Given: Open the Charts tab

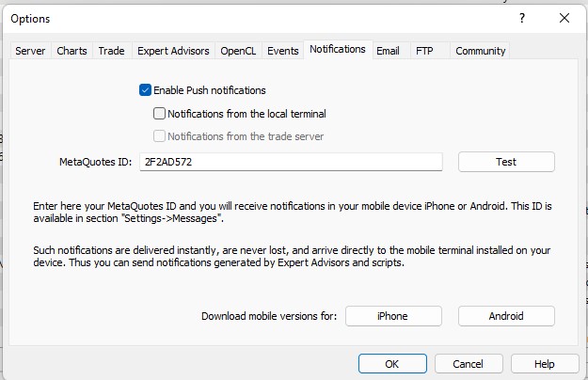Looking at the screenshot, I should pos(72,51).
